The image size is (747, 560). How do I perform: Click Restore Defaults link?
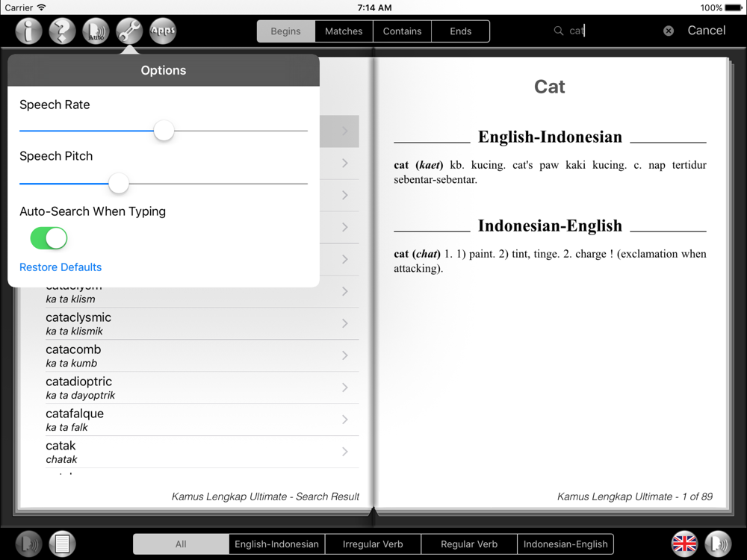tap(61, 267)
